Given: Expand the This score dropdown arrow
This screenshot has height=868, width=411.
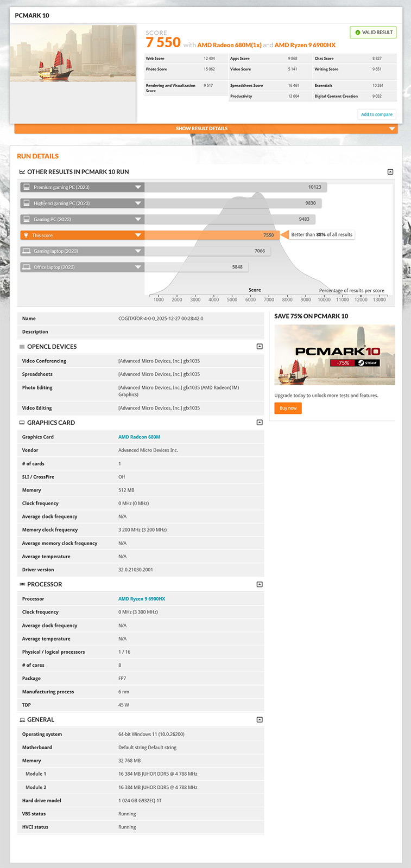Looking at the screenshot, I should tap(138, 235).
